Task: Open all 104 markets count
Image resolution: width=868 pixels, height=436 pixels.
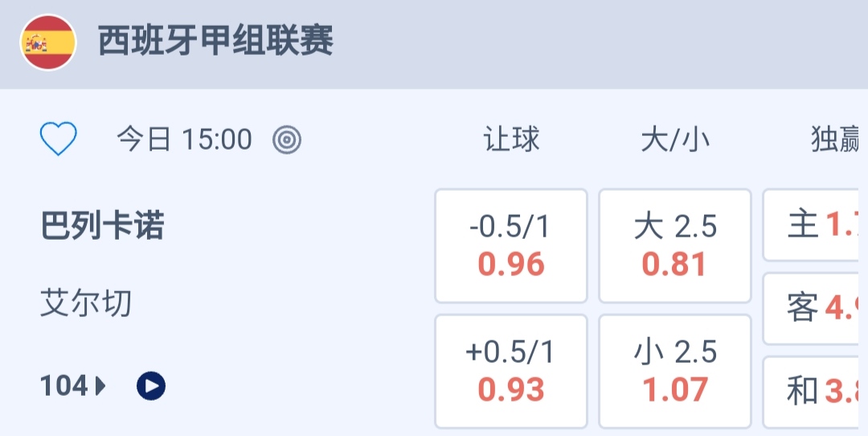Action: pos(64,387)
